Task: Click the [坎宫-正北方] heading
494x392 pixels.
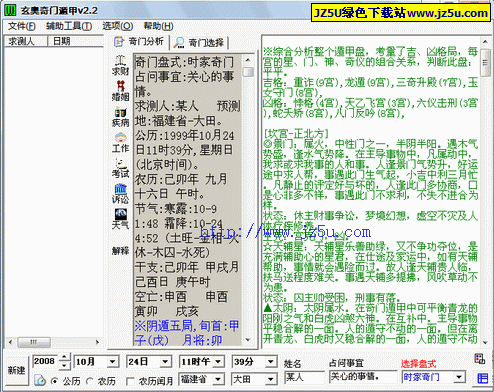Action: click(296, 134)
